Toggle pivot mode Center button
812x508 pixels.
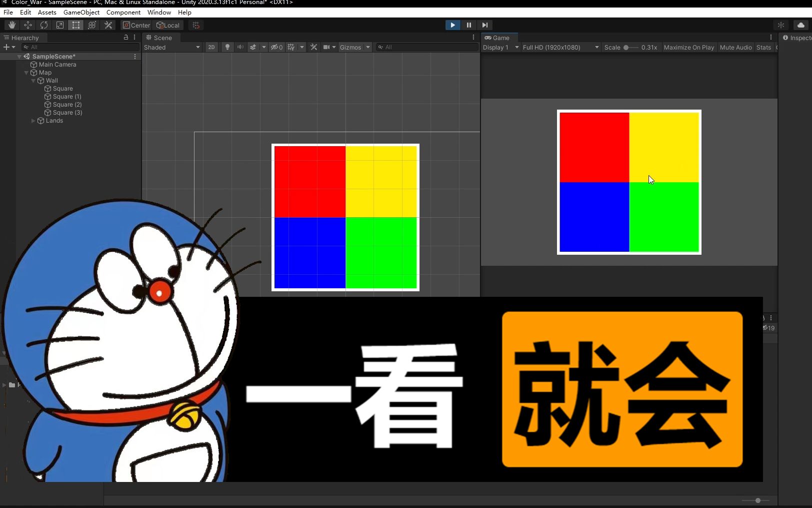[136, 25]
